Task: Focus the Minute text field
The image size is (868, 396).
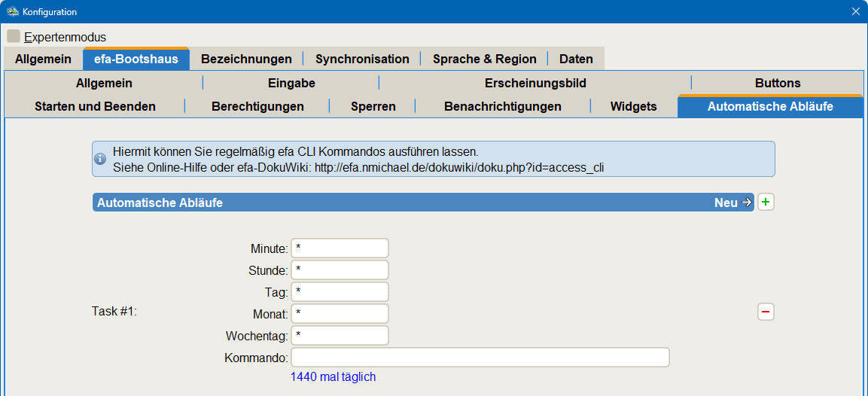Action: [340, 248]
